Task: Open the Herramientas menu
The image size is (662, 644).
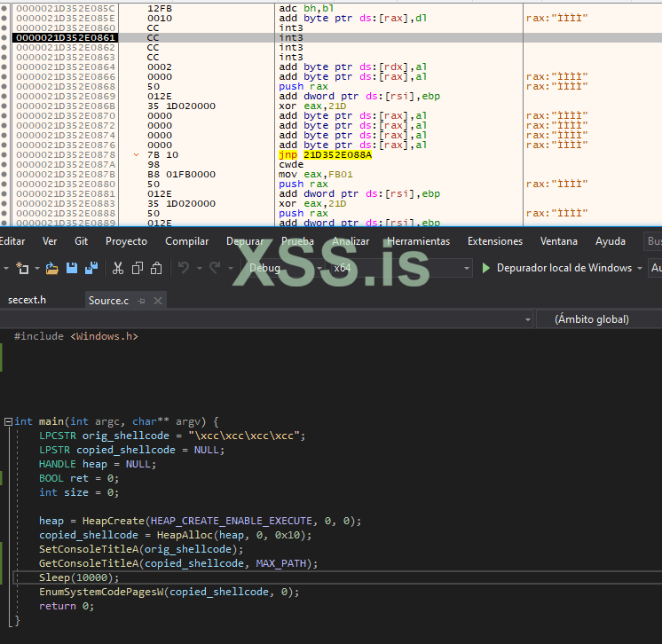Action: (x=419, y=241)
